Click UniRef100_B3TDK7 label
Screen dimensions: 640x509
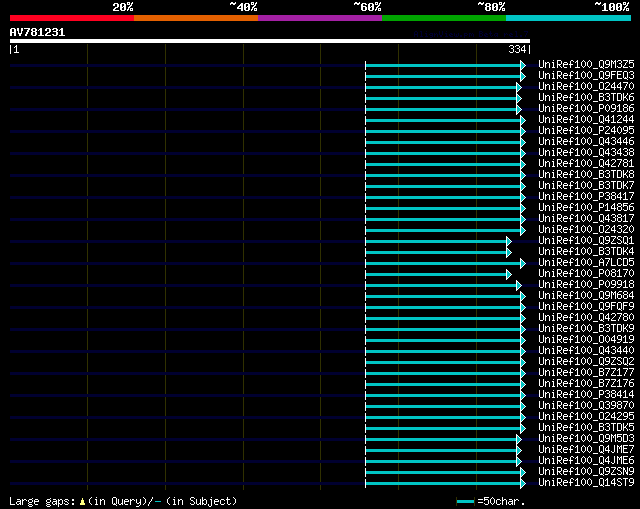(x=586, y=186)
